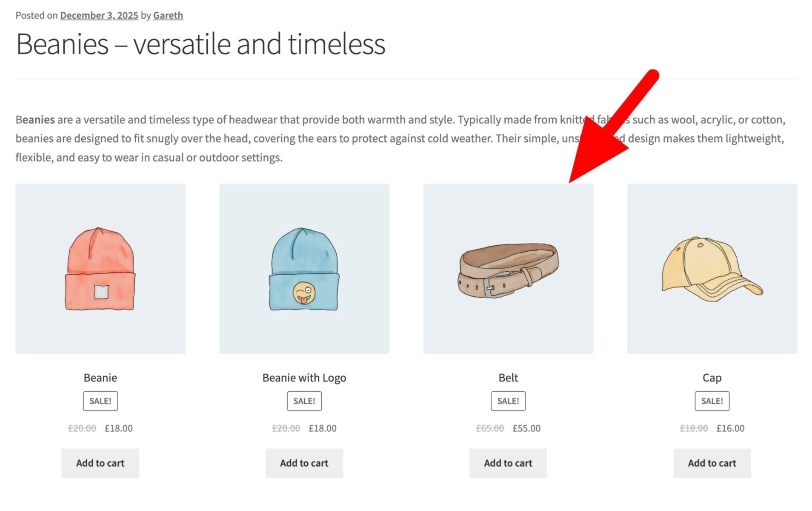This screenshot has width=812, height=511.
Task: Open the Beanie product title link
Action: pyautogui.click(x=100, y=378)
